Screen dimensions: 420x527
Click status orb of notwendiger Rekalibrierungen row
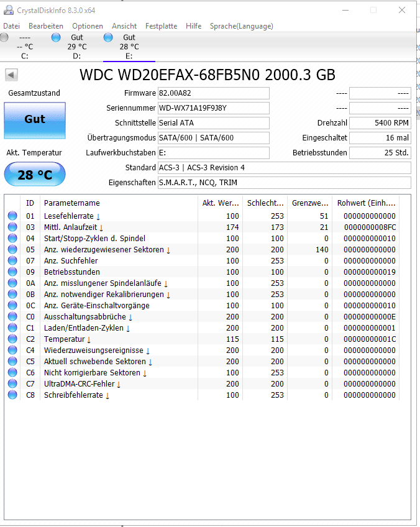coord(12,294)
